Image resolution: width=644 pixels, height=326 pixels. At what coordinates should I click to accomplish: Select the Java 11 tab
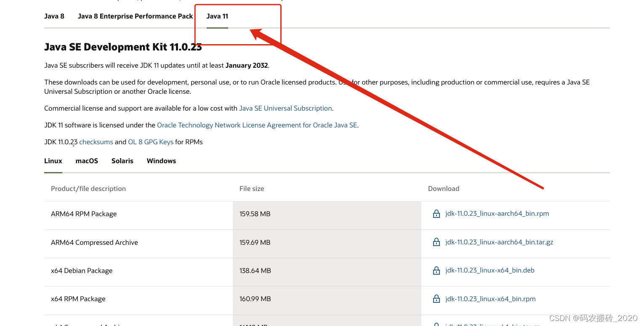pos(217,16)
